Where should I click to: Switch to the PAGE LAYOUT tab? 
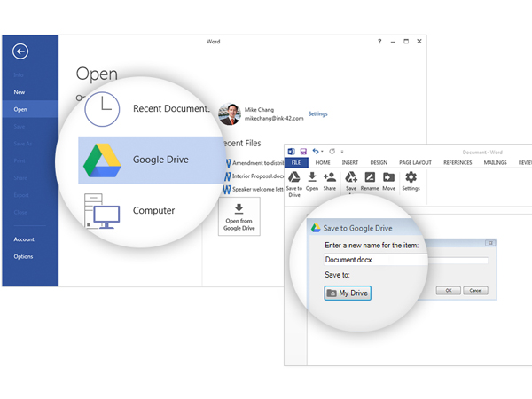click(415, 163)
